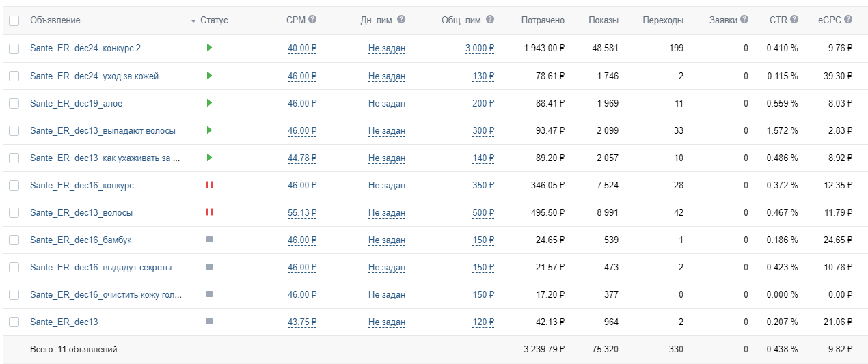Click the CPM help question icon
Screen dimensions: 868x364
[x=312, y=20]
